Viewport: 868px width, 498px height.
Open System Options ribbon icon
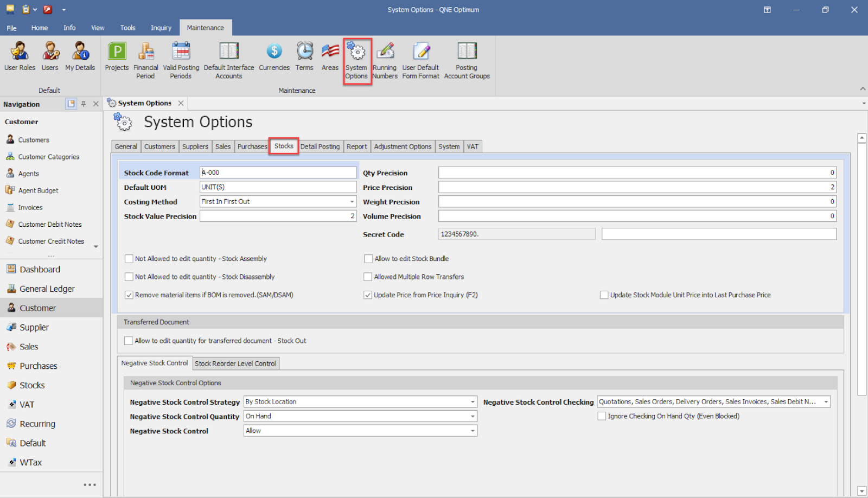356,61
